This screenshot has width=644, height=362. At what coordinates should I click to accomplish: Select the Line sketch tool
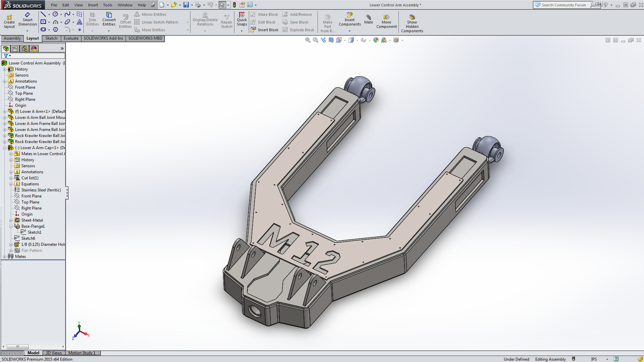(43, 14)
